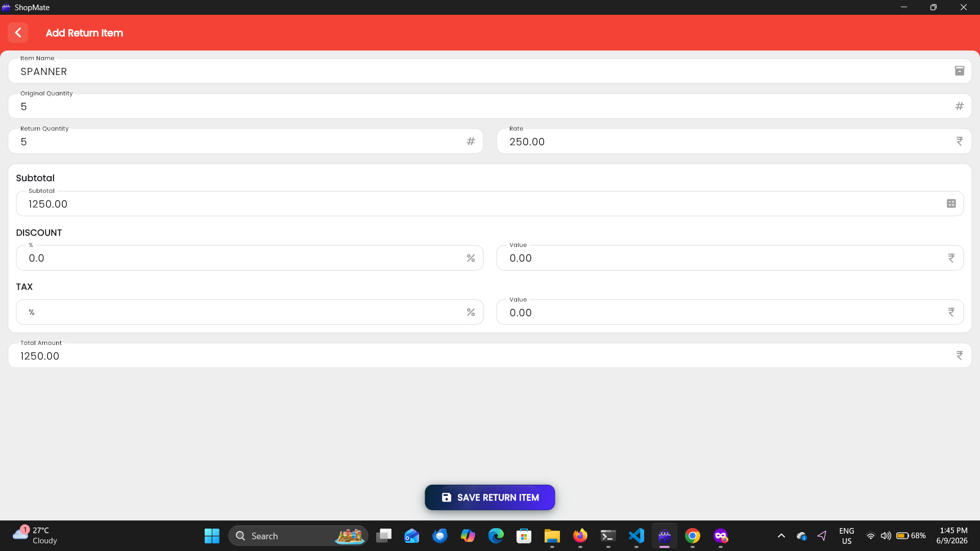The height and width of the screenshot is (551, 980).
Task: Go back using the header arrow button
Action: click(x=18, y=33)
